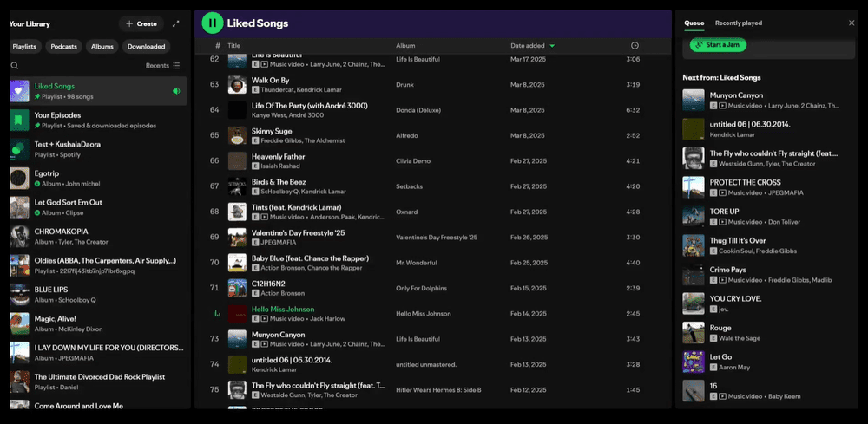
Task: Click the duration clock column header icon
Action: point(635,46)
